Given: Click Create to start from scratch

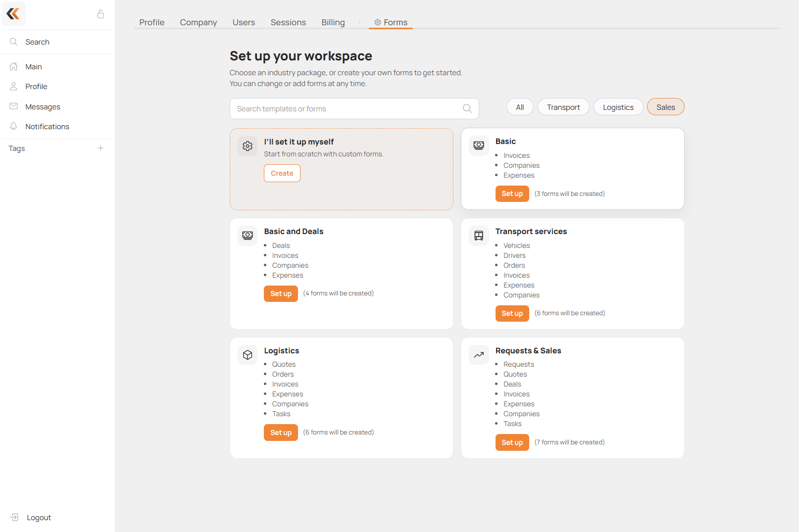Looking at the screenshot, I should (x=282, y=173).
